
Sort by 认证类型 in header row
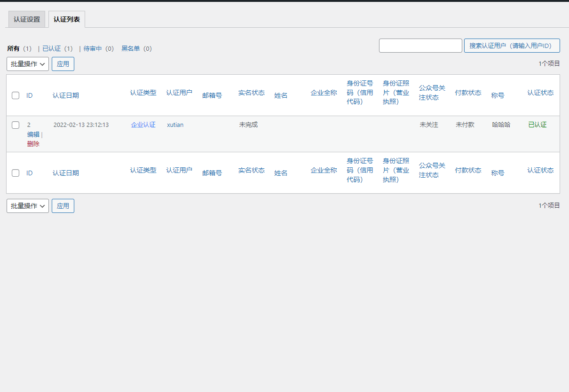pos(143,93)
